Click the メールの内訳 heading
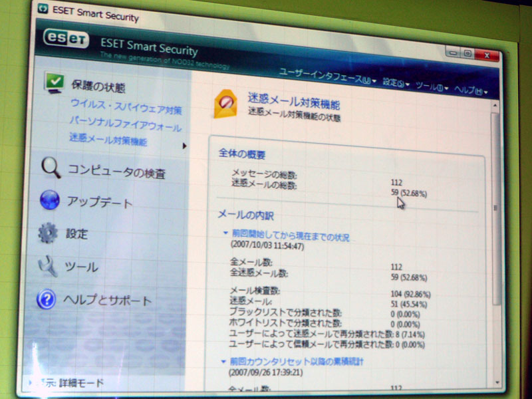Image resolution: width=532 pixels, height=399 pixels. 245,215
